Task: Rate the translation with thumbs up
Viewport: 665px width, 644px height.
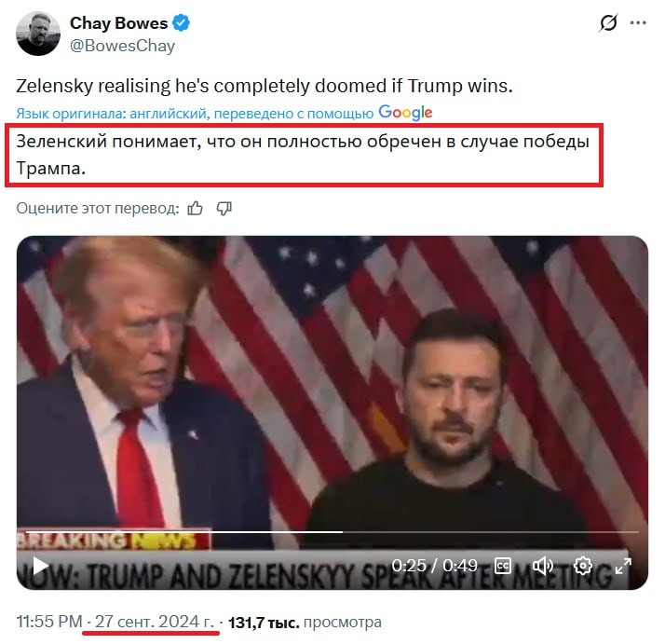Action: point(195,209)
